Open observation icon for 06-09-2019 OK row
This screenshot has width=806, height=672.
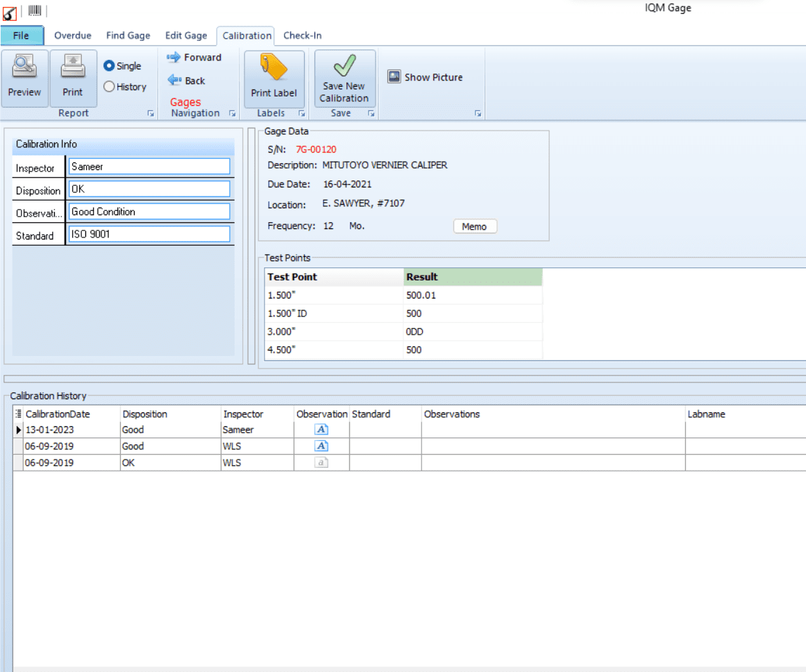tap(321, 462)
